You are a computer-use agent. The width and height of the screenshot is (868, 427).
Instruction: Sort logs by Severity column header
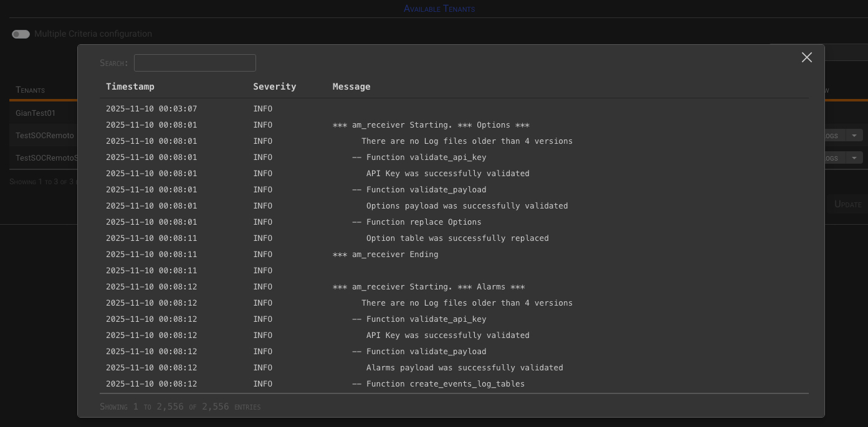274,87
